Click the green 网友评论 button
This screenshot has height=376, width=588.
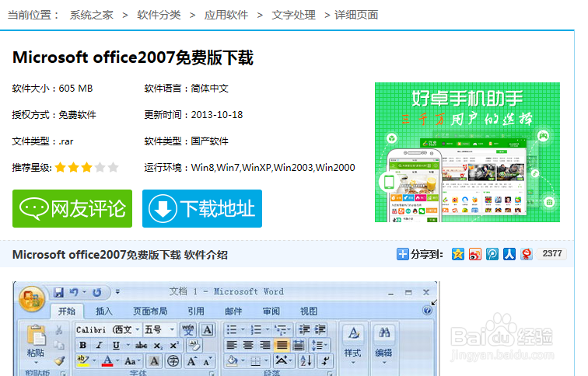72,209
